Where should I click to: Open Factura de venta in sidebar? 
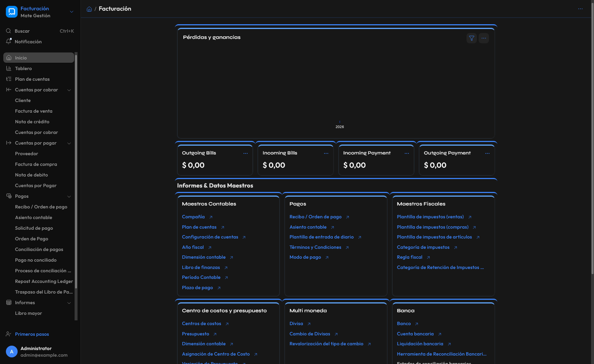coord(34,111)
